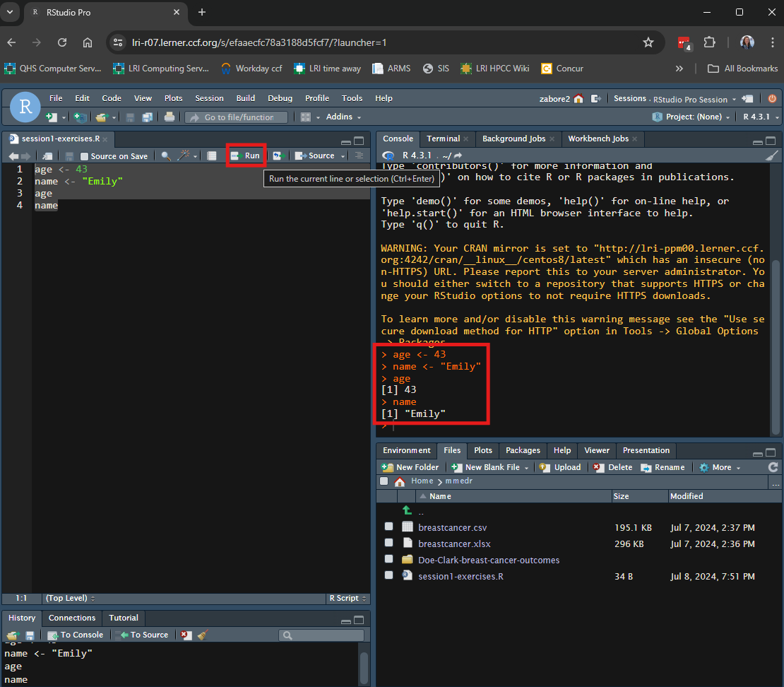
Task: Open the breastcancer.csv file link
Action: coord(453,527)
